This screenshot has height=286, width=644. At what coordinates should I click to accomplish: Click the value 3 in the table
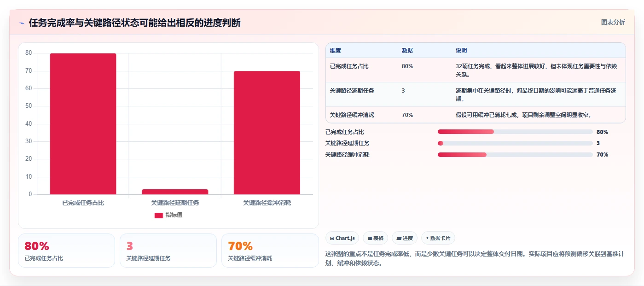click(x=403, y=91)
